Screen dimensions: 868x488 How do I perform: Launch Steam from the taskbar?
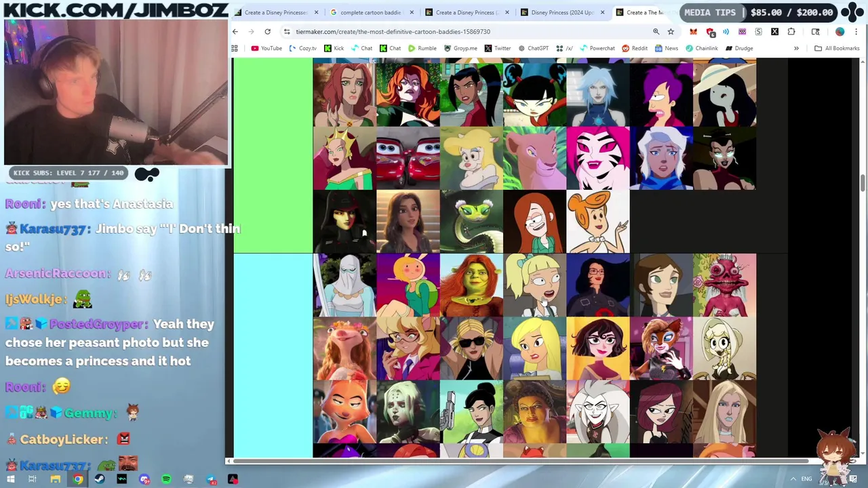click(100, 479)
